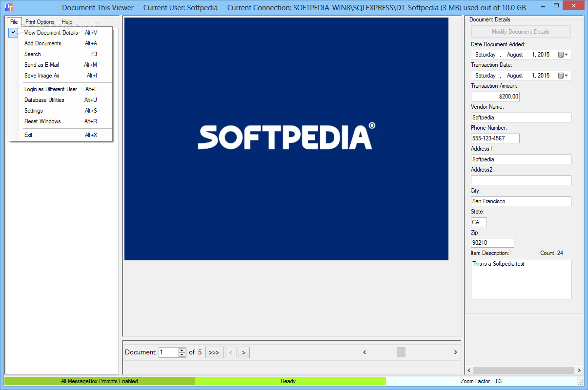Click the Address1 field
The height and width of the screenshot is (390, 588).
[521, 159]
